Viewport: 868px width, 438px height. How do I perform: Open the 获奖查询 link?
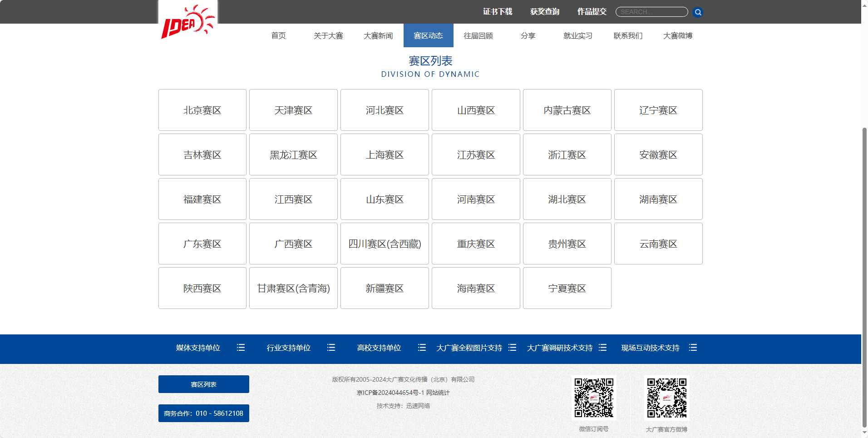click(x=545, y=12)
